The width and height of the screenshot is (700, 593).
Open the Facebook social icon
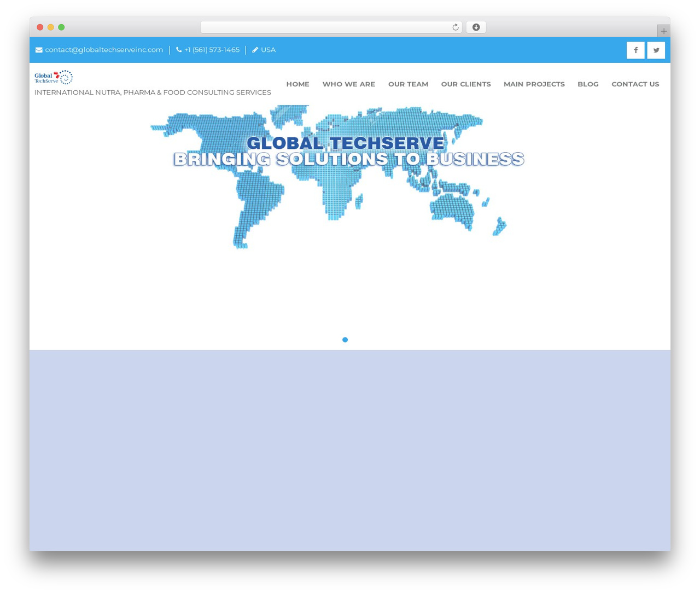pyautogui.click(x=635, y=50)
